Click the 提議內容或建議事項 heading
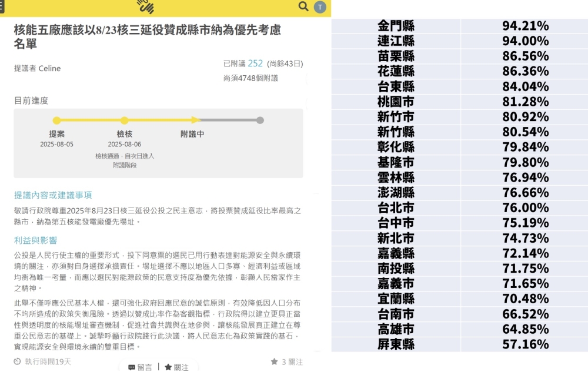The height and width of the screenshot is (372, 588). [53, 195]
